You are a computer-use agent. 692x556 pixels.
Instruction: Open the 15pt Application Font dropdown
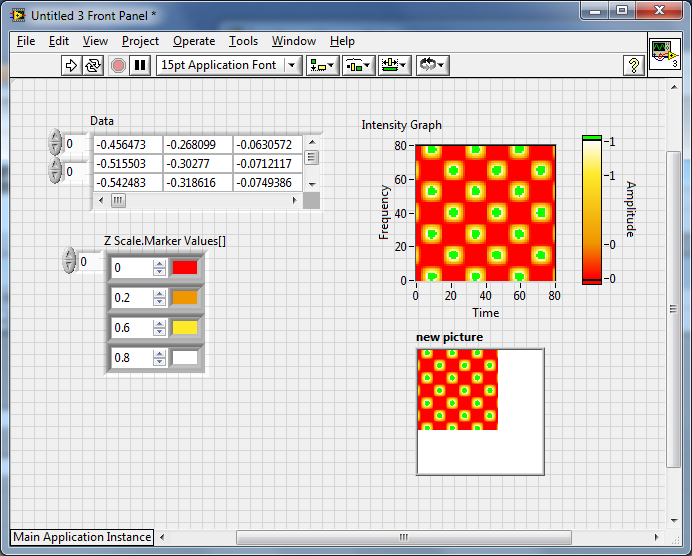pos(229,65)
